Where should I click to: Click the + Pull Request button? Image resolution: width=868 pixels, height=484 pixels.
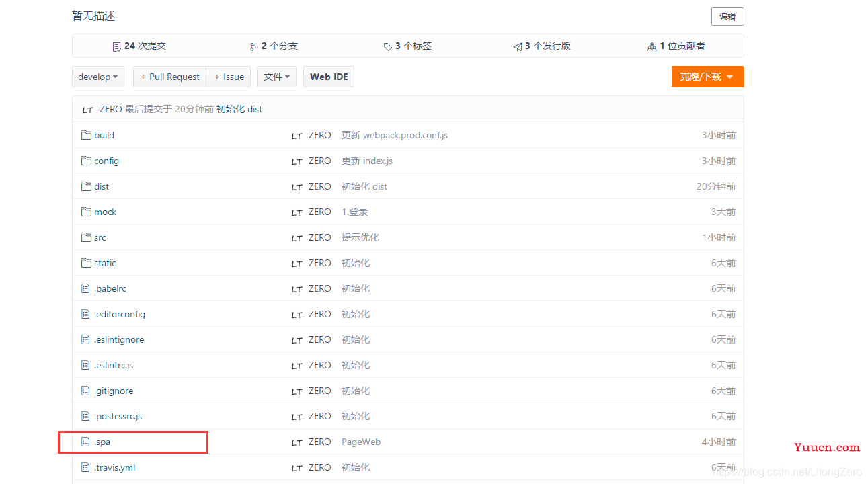169,77
